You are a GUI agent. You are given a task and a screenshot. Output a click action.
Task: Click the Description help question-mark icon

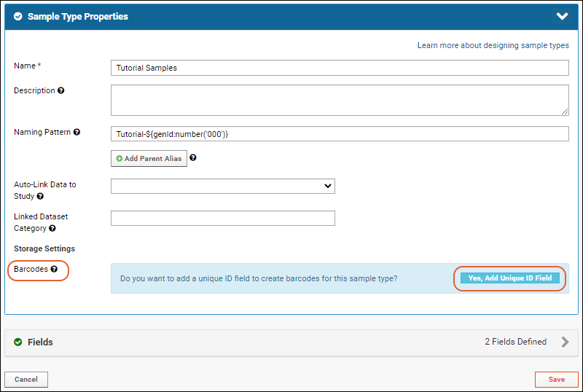point(61,90)
